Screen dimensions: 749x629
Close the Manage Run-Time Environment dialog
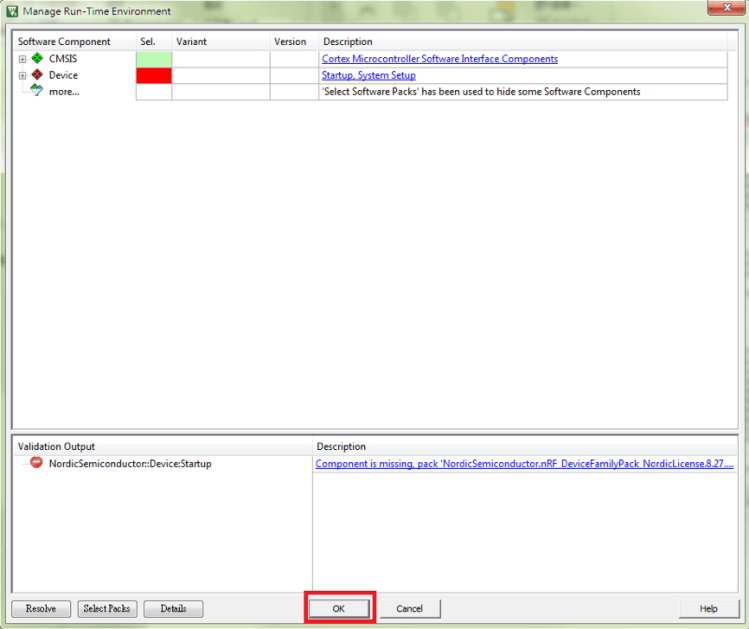click(726, 7)
